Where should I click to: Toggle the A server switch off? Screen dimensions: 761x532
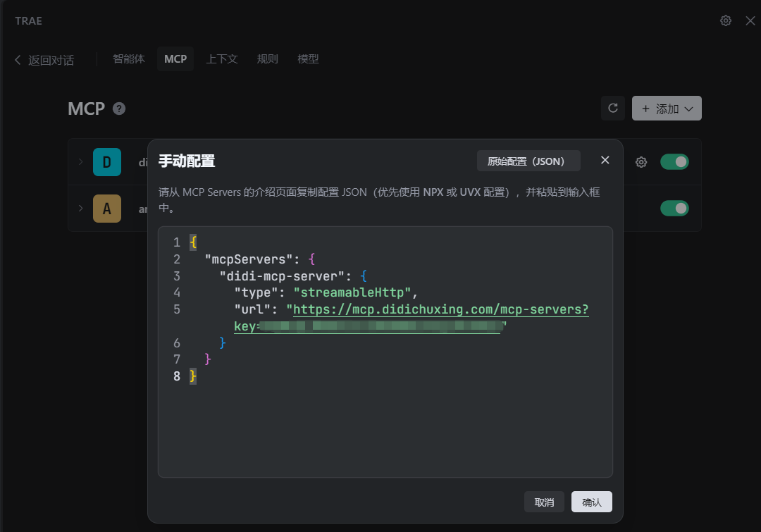click(674, 209)
